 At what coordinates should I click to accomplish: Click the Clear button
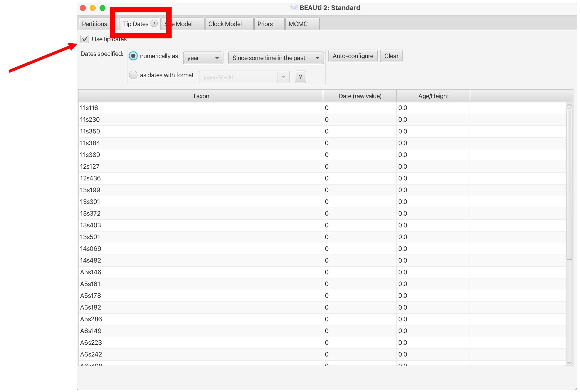coord(391,56)
